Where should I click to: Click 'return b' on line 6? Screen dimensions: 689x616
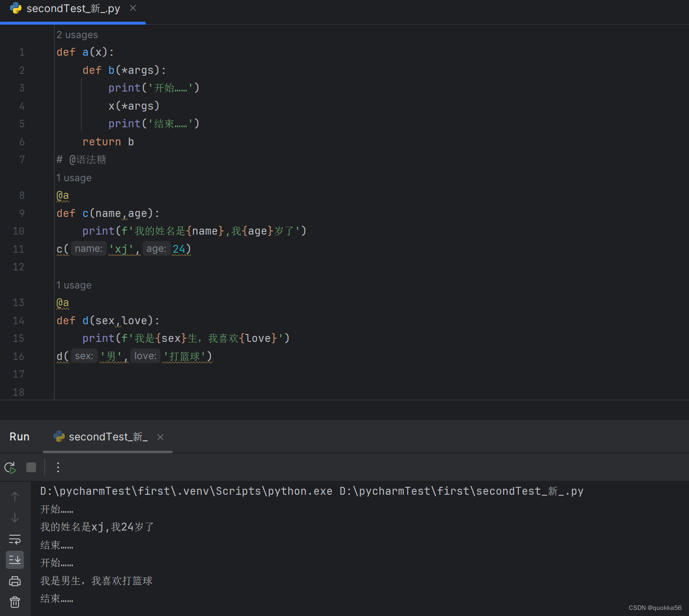coord(108,142)
